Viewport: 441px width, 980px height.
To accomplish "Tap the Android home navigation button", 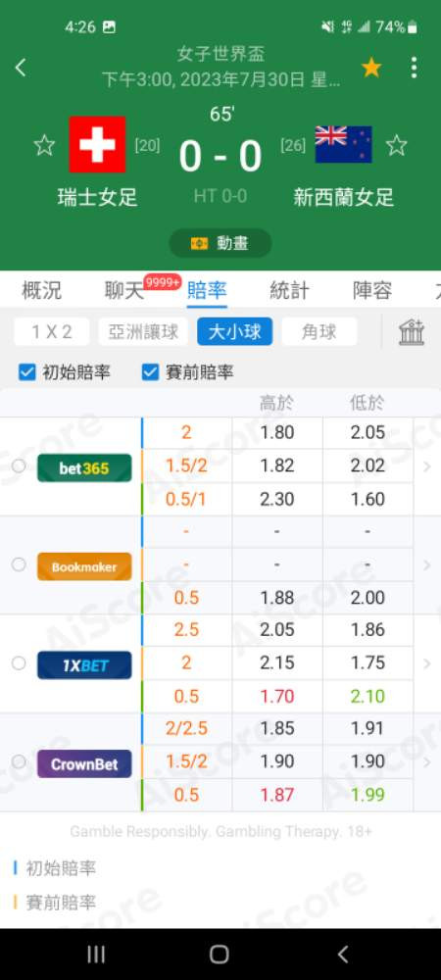I will pos(220,954).
